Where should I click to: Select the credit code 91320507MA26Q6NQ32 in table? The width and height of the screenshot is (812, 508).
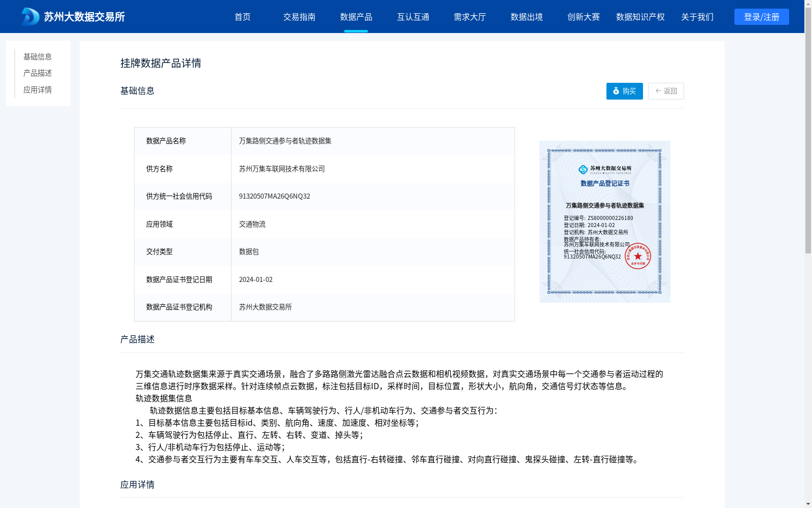click(x=275, y=196)
